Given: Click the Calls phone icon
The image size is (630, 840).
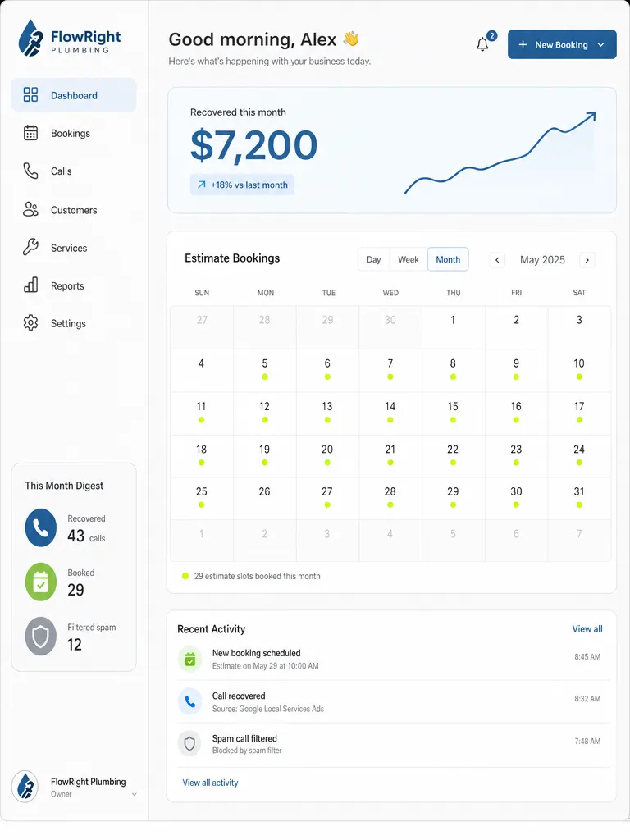Looking at the screenshot, I should coord(30,171).
